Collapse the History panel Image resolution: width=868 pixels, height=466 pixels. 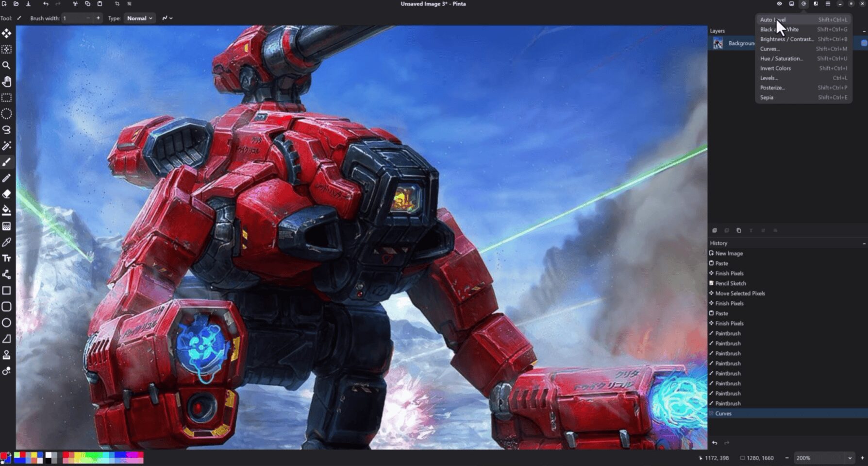coord(864,243)
